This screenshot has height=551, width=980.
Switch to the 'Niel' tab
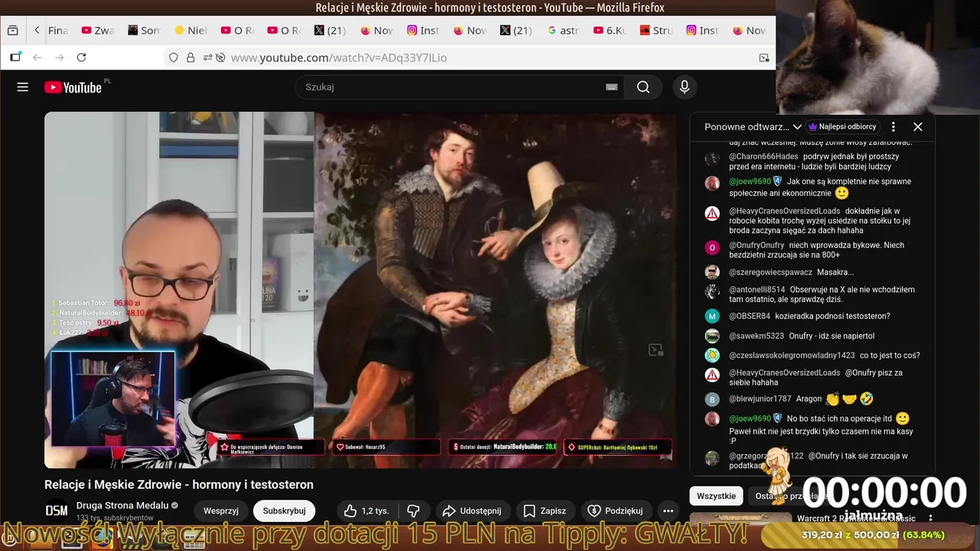click(191, 31)
